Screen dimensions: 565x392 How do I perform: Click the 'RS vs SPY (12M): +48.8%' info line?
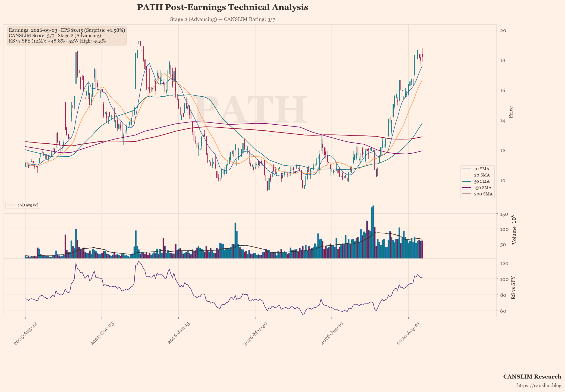coord(57,41)
